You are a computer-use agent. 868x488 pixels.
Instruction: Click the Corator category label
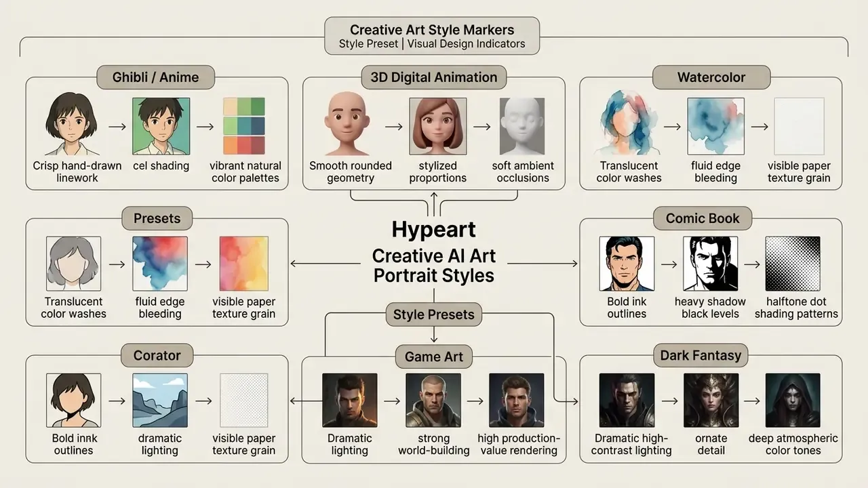[x=157, y=355]
